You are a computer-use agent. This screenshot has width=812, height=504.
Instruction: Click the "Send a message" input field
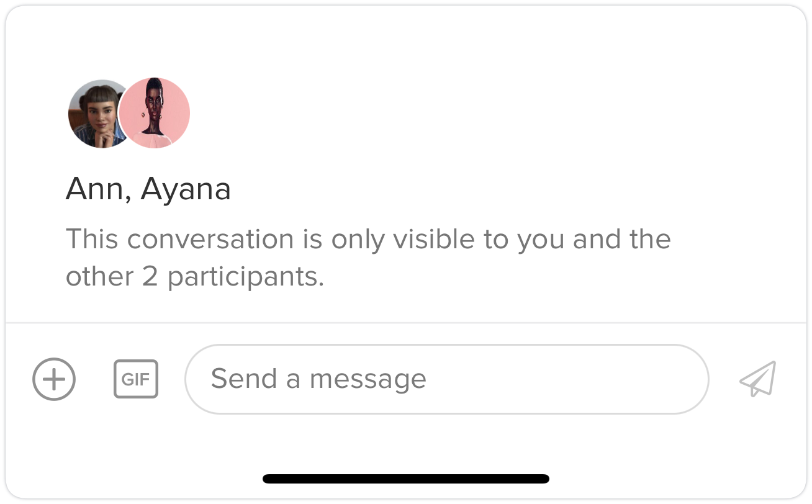click(446, 379)
